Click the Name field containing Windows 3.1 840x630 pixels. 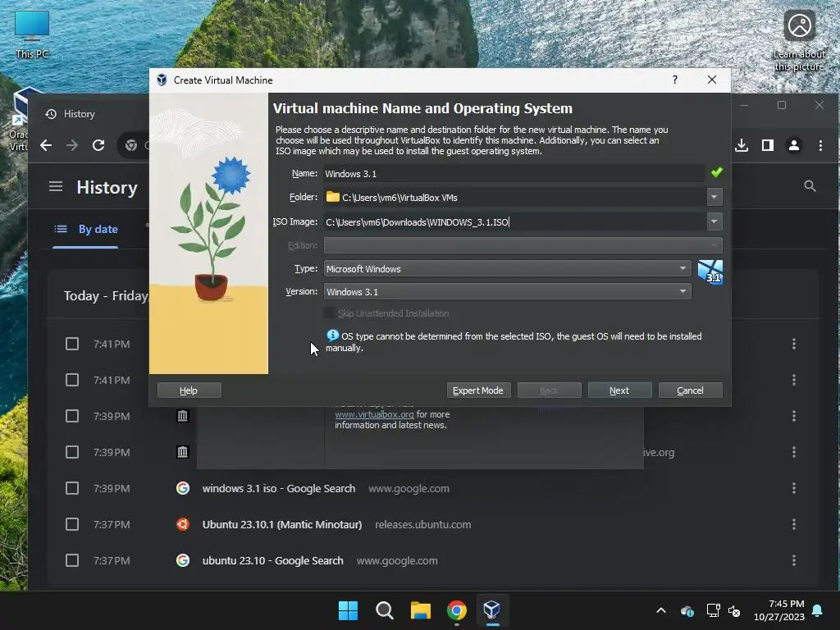tap(514, 174)
